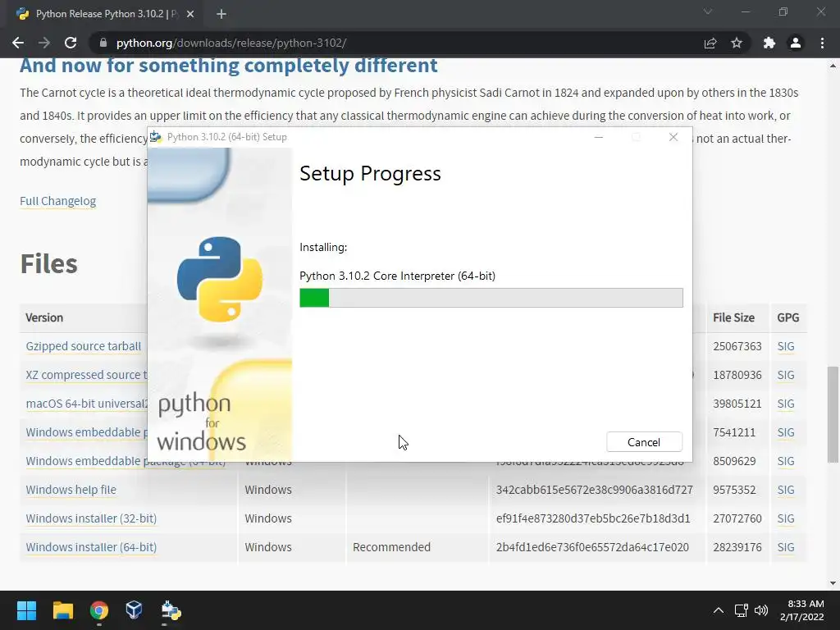Viewport: 840px width, 630px height.
Task: Select the MD5 hash 2b4fd1ed6e736f0e65572da64c17e020
Action: pos(592,547)
